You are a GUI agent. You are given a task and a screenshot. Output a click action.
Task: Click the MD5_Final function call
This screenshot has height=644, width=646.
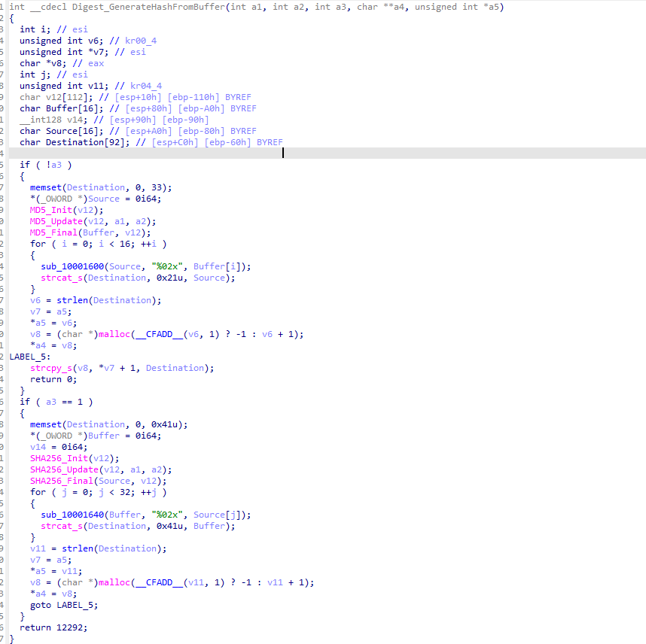[53, 232]
